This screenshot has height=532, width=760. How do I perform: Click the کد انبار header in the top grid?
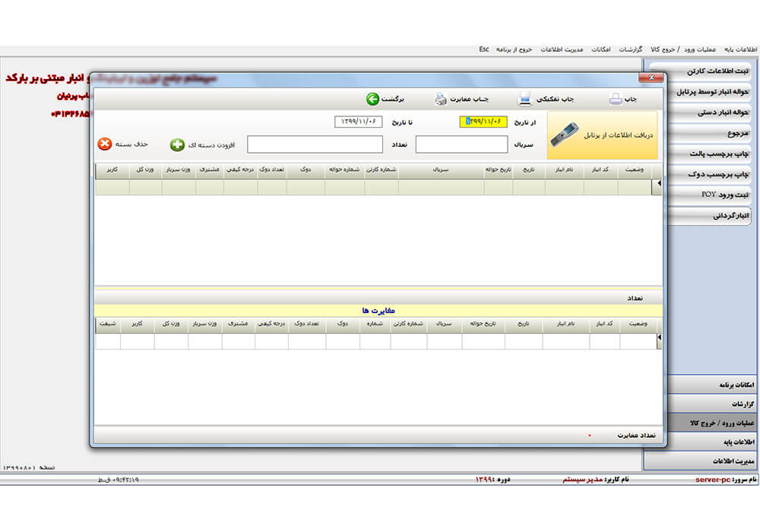pos(600,169)
